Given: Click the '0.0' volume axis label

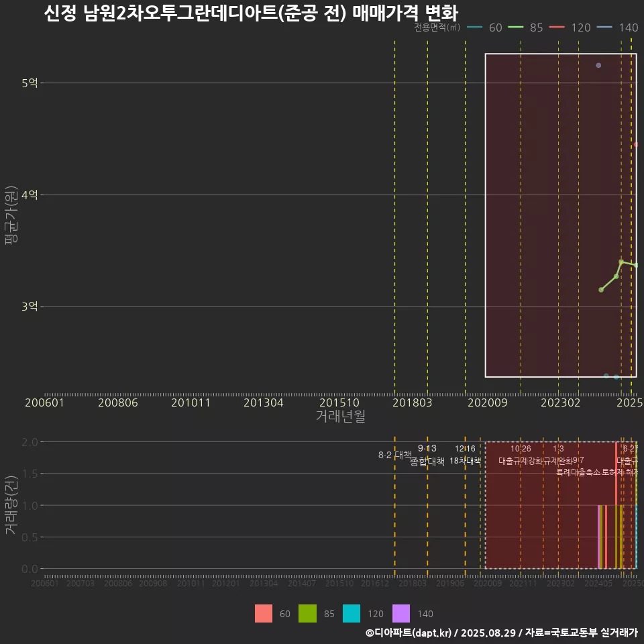Looking at the screenshot, I should tap(30, 569).
